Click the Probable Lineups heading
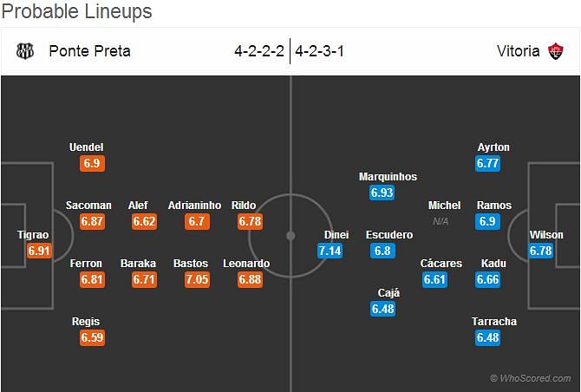Screen dimensions: 581x392 coord(76,11)
